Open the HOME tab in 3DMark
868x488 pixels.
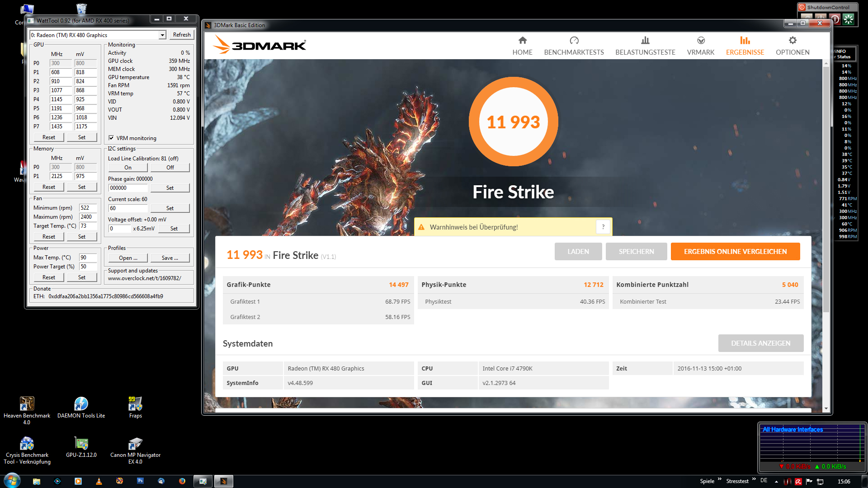point(522,46)
